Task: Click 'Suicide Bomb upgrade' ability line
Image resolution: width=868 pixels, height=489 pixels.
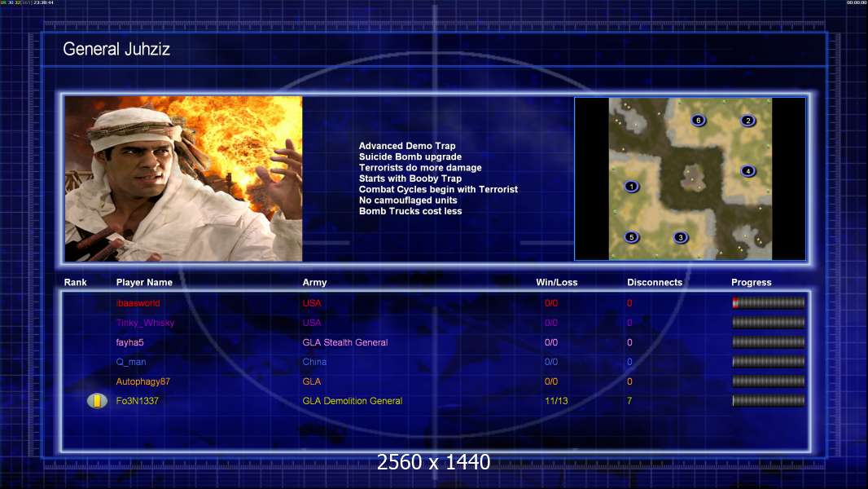Action: click(x=410, y=156)
